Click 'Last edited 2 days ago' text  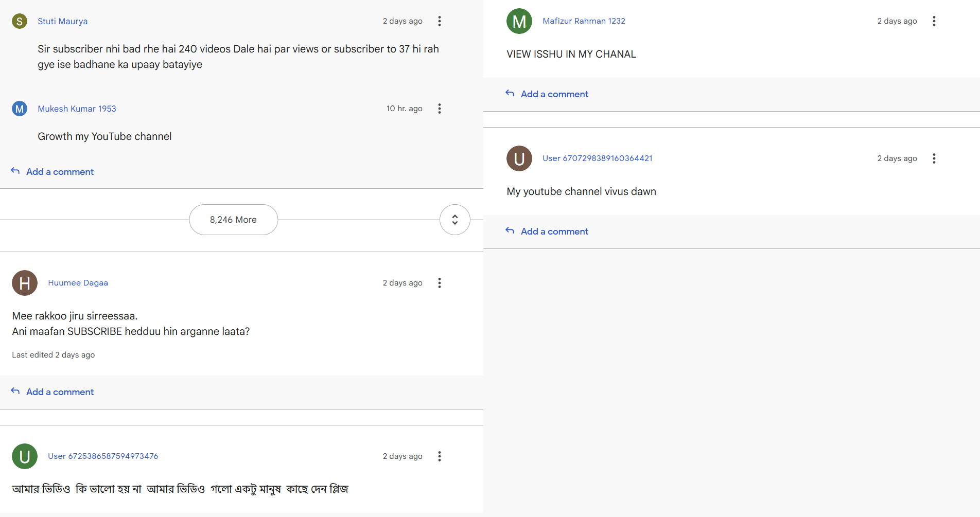click(54, 355)
